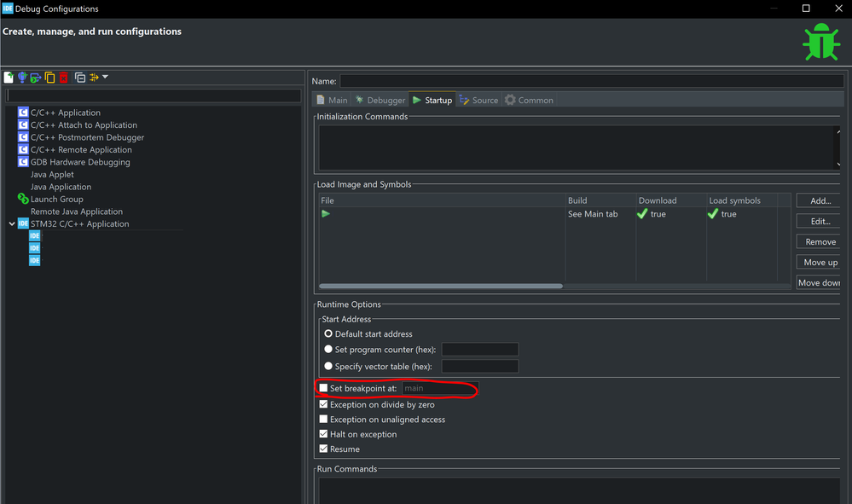Image resolution: width=852 pixels, height=504 pixels.
Task: Collapse all configuration tree nodes
Action: [80, 78]
